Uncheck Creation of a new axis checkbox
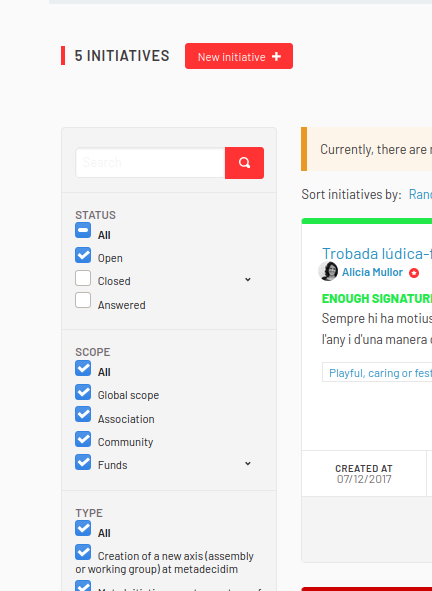 (x=83, y=552)
